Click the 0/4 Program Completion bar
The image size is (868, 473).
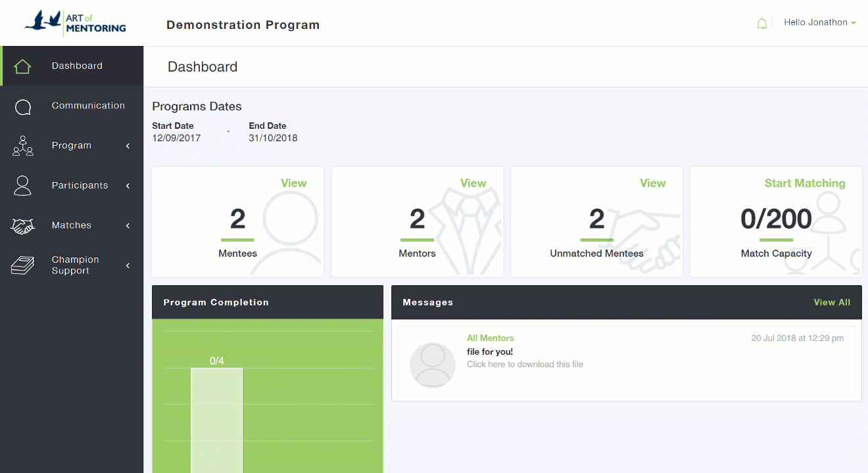click(x=216, y=419)
